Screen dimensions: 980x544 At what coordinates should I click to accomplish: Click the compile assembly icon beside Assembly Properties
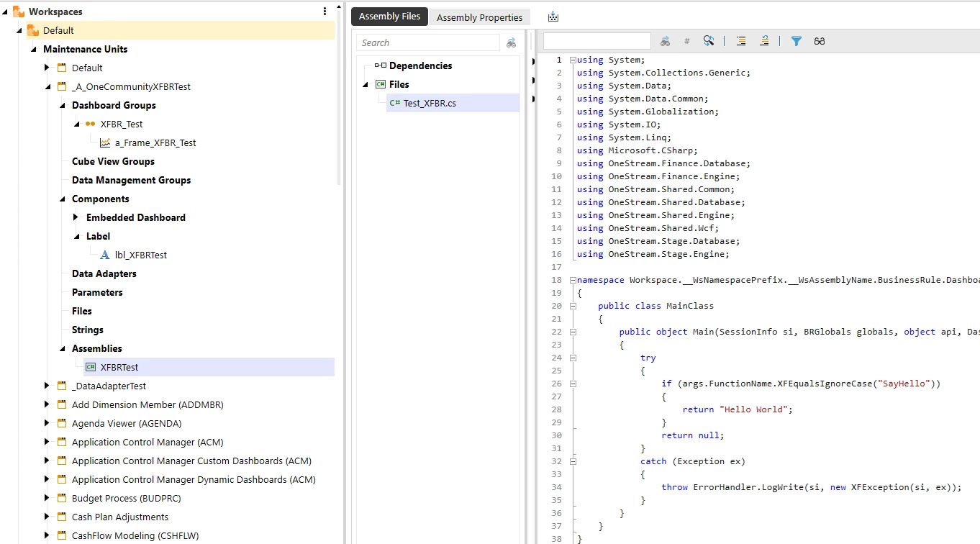[x=553, y=17]
